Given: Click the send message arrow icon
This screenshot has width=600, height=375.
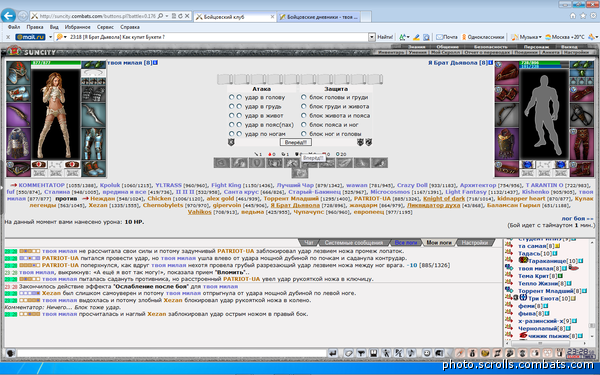Looking at the screenshot, I should [x=333, y=353].
